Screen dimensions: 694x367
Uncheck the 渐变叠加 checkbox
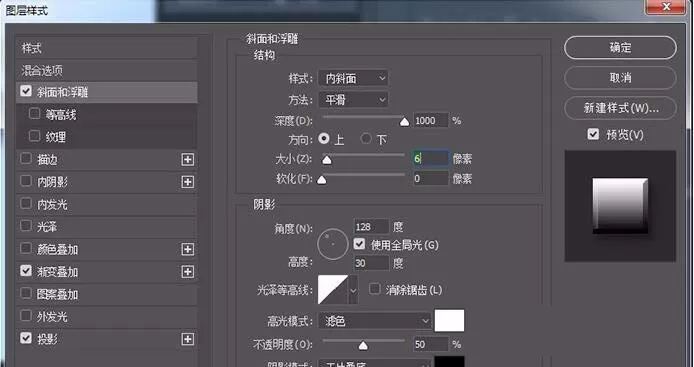click(x=26, y=270)
